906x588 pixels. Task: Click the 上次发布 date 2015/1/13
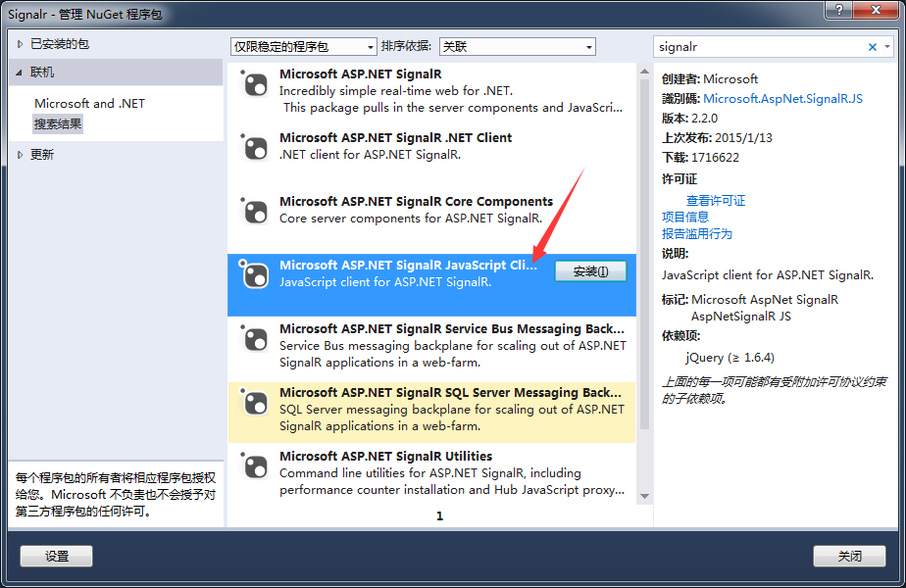[x=743, y=138]
